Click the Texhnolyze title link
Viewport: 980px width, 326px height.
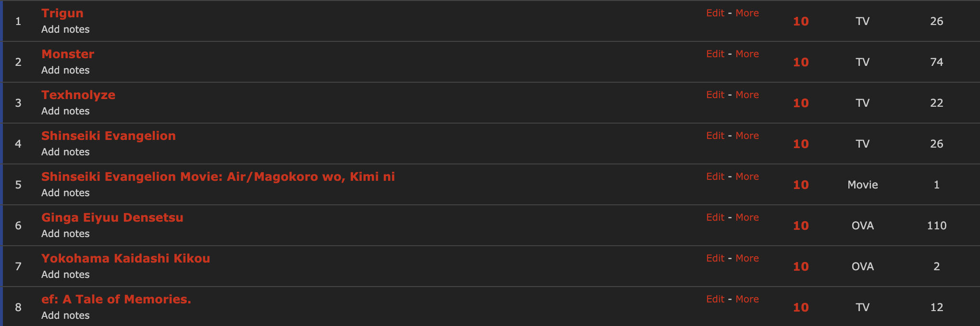(78, 95)
